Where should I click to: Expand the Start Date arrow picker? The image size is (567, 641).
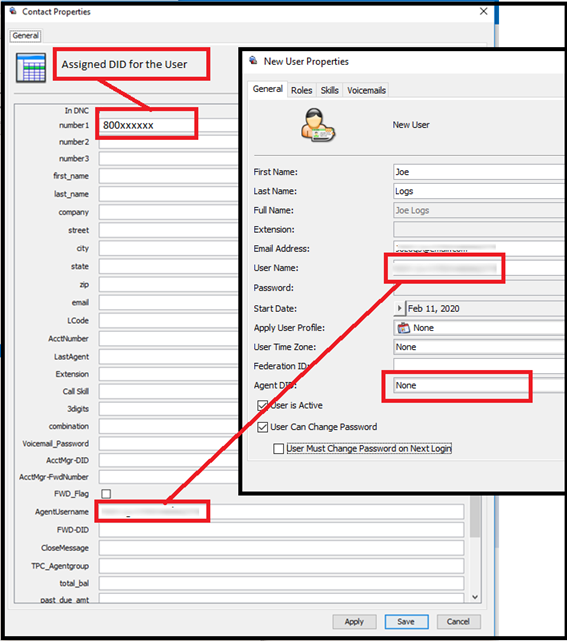399,308
